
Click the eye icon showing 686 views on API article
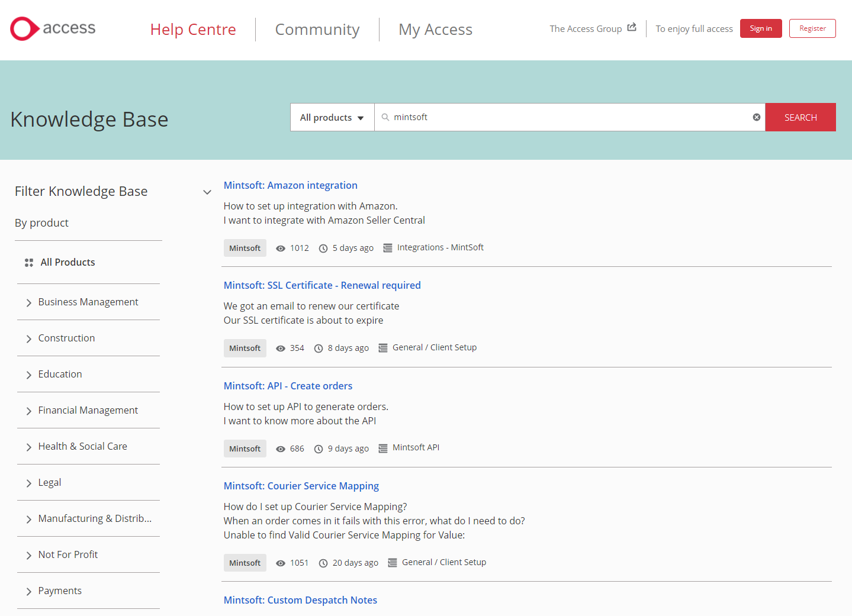(x=280, y=449)
